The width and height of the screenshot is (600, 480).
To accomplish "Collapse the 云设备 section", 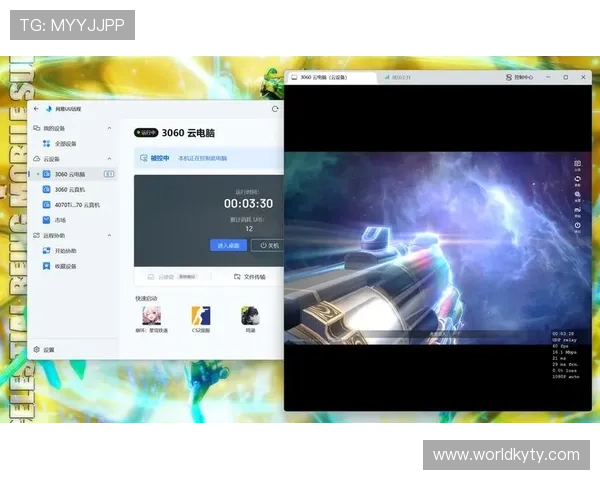I will (111, 159).
